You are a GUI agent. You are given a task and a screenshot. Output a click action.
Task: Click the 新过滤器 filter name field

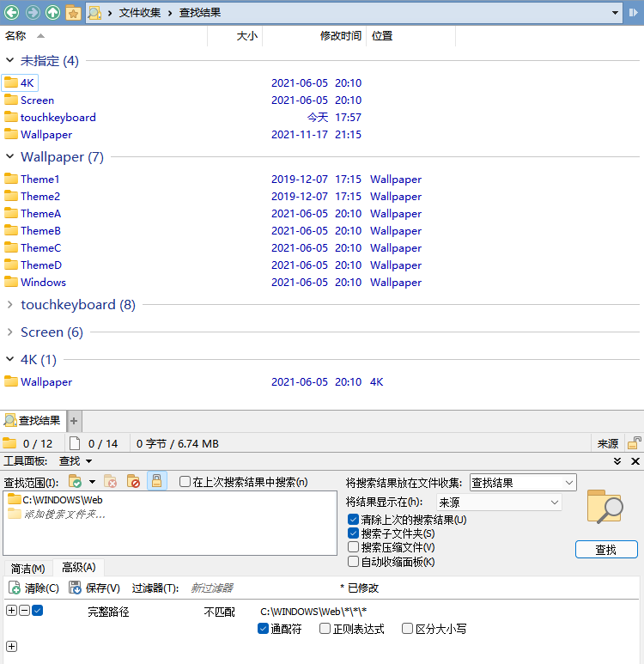click(212, 588)
